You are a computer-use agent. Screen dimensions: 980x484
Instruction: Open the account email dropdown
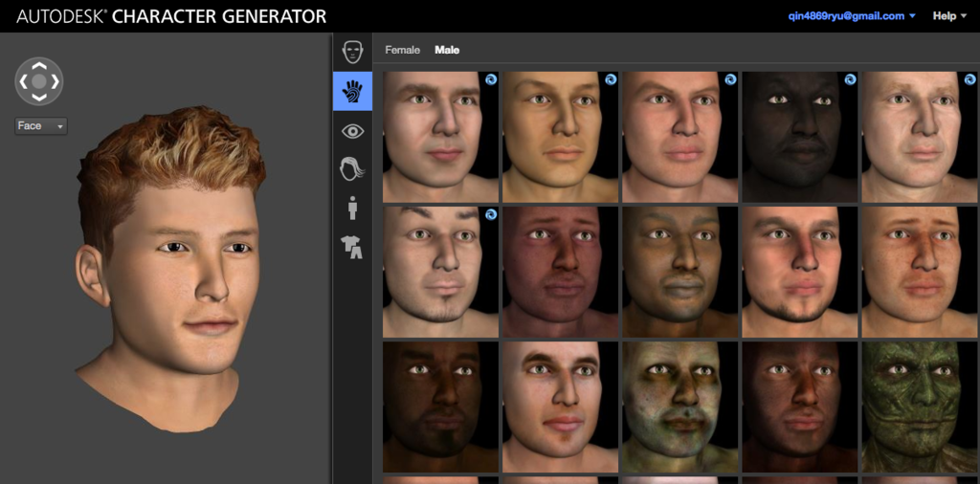[852, 16]
